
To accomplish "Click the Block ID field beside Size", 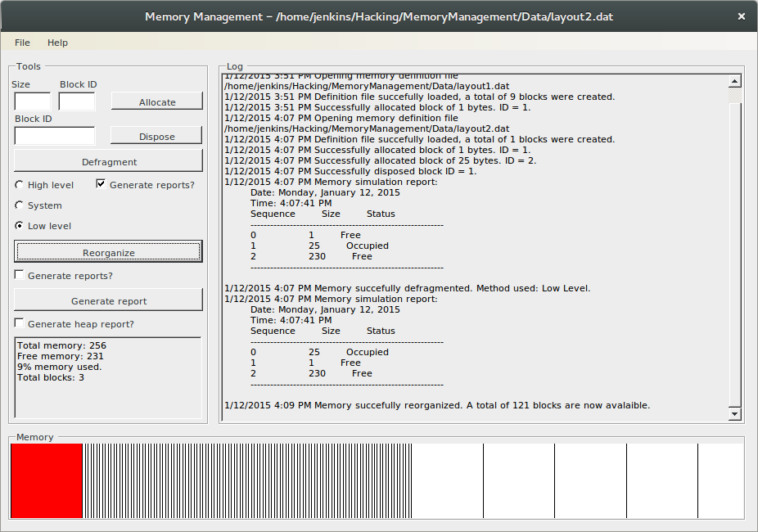I will pyautogui.click(x=77, y=101).
